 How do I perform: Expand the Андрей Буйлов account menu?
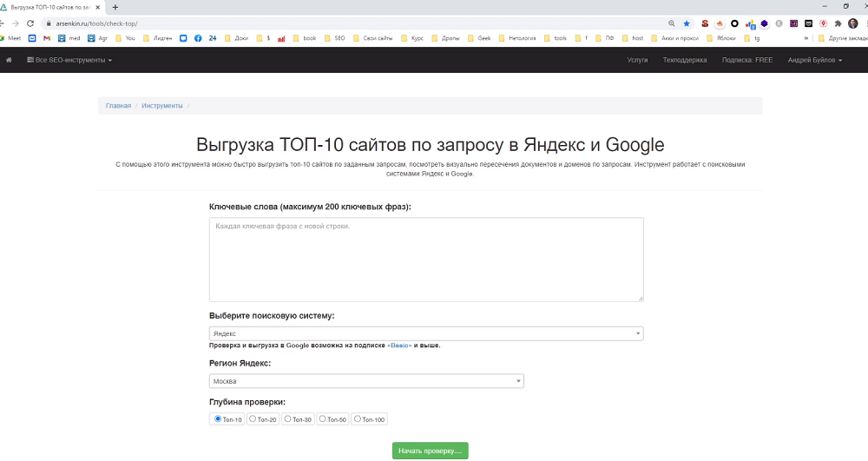(815, 60)
